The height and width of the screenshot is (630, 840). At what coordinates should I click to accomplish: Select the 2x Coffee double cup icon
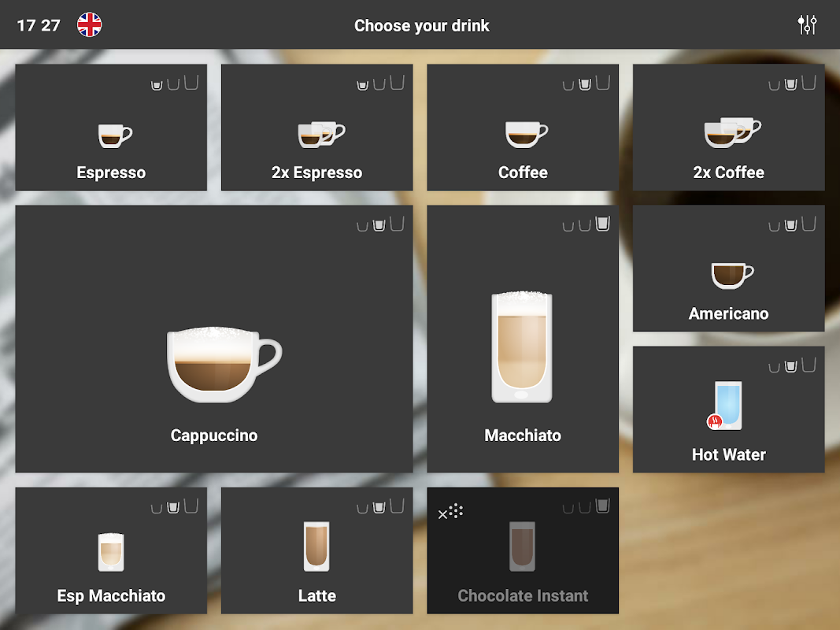click(x=732, y=132)
